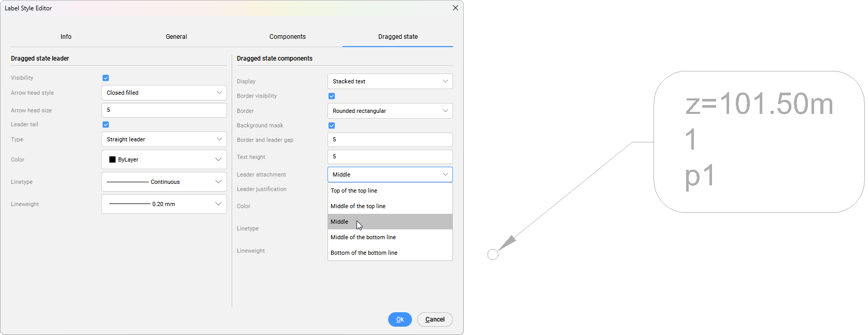This screenshot has width=868, height=335.
Task: Click the Arrow head size input field
Action: tap(164, 110)
